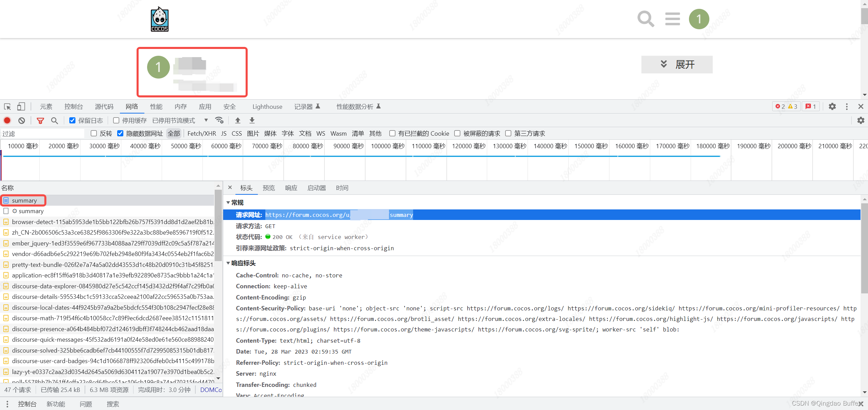
Task: Close the bottom console drawer
Action: 861,404
